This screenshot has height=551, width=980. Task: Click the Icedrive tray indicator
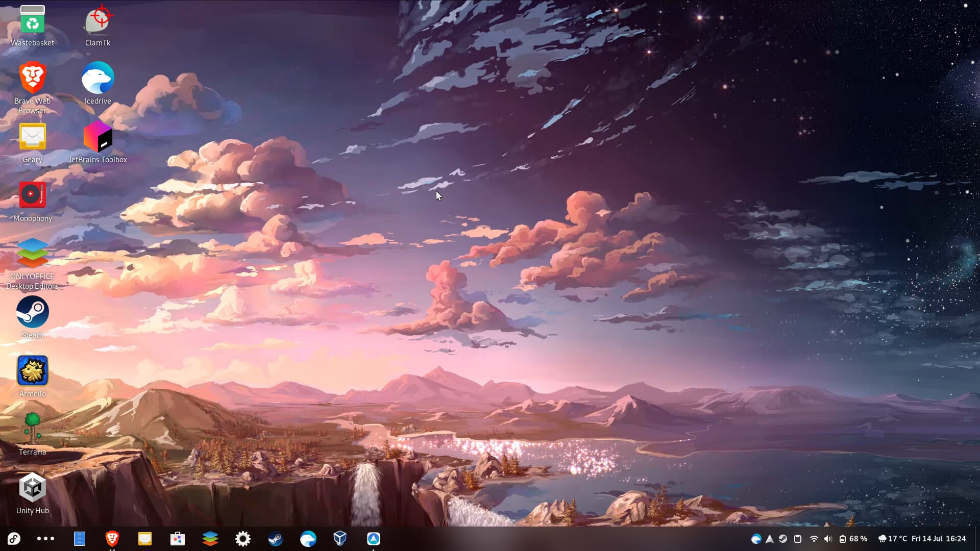click(x=756, y=539)
